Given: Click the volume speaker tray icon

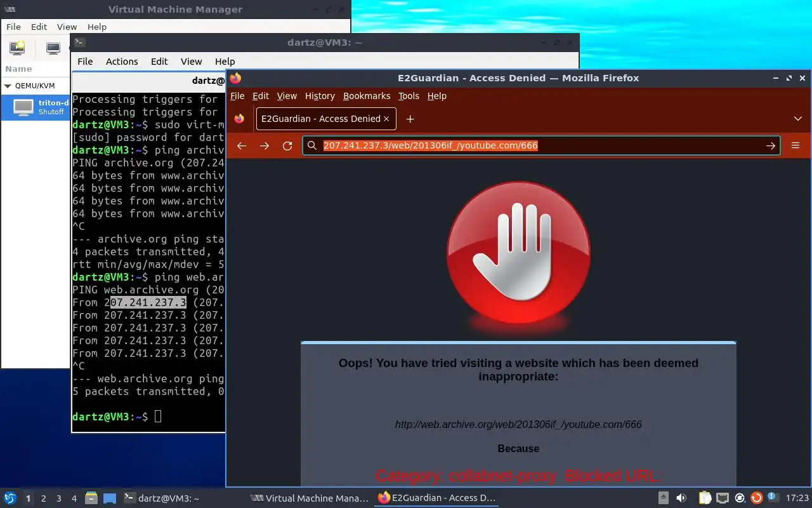Looking at the screenshot, I should pos(681,498).
